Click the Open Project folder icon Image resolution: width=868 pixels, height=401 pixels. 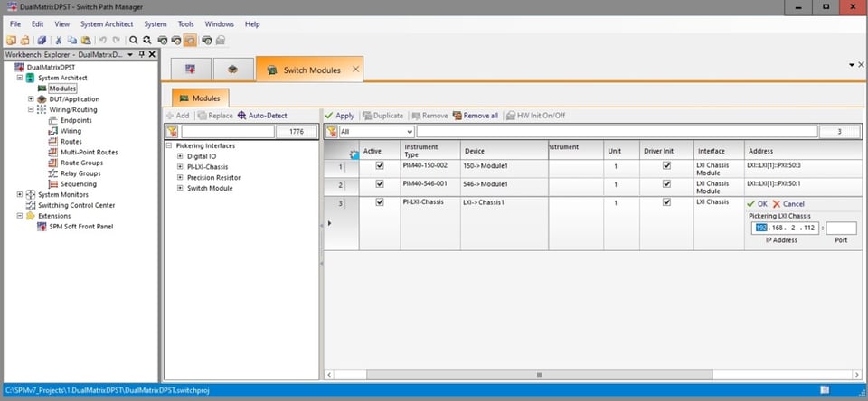point(24,40)
